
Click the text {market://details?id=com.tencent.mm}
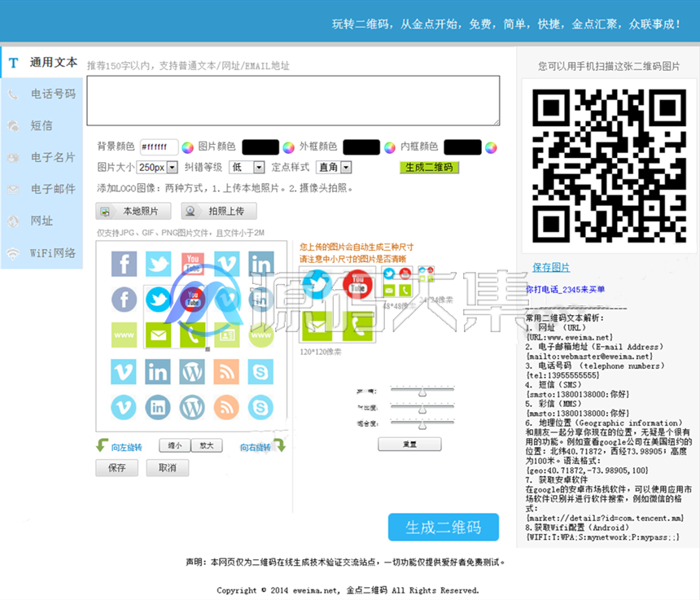(x=605, y=519)
